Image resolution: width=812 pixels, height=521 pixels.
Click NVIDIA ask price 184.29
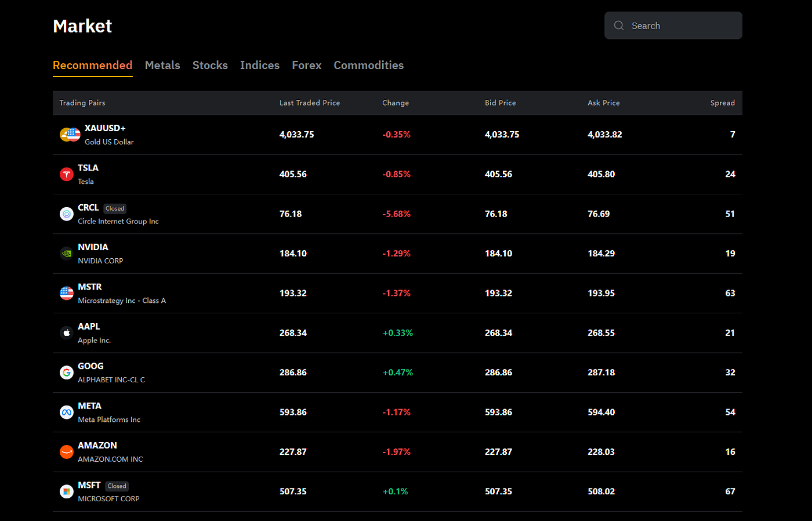[601, 254]
